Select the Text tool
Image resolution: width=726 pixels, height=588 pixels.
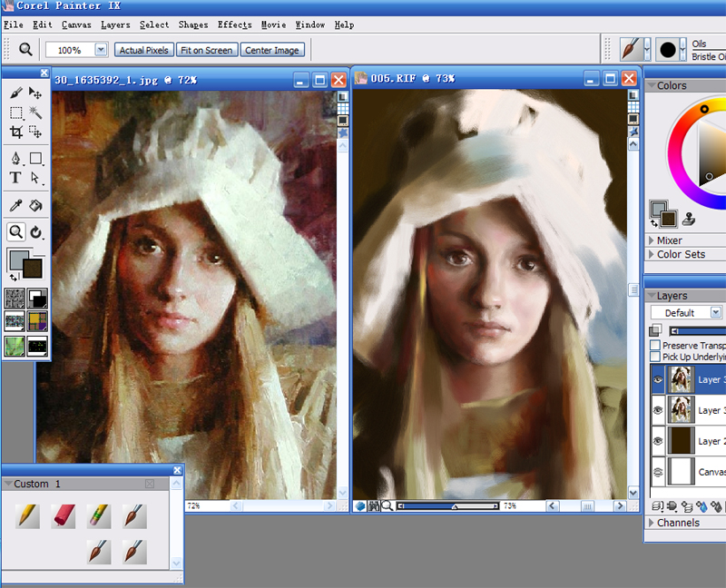pos(15,178)
